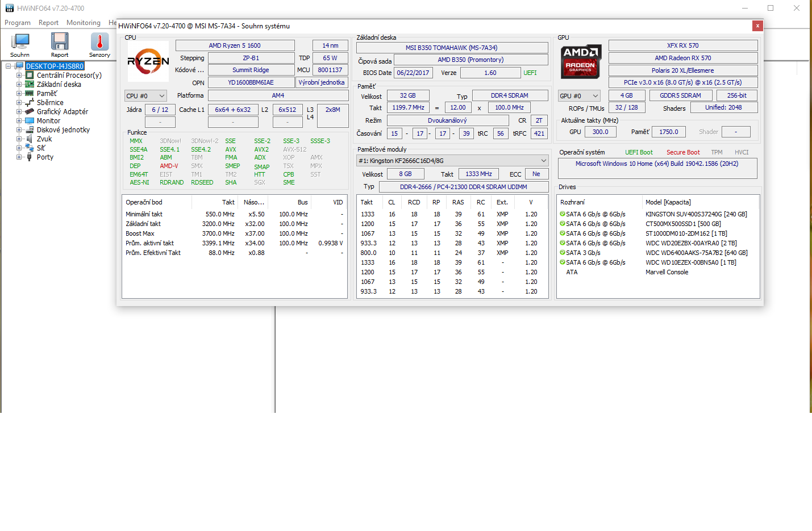The height and width of the screenshot is (531, 812).
Task: Click the Polaris 20 XL/Ellesmere field
Action: coord(683,70)
